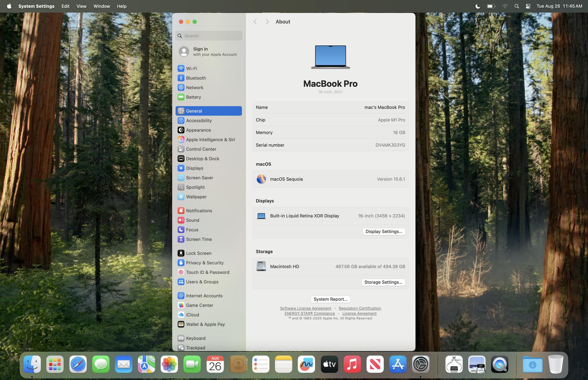Screen dimensions: 588x380
Task: Open Lock Screen settings
Action: click(209, 253)
